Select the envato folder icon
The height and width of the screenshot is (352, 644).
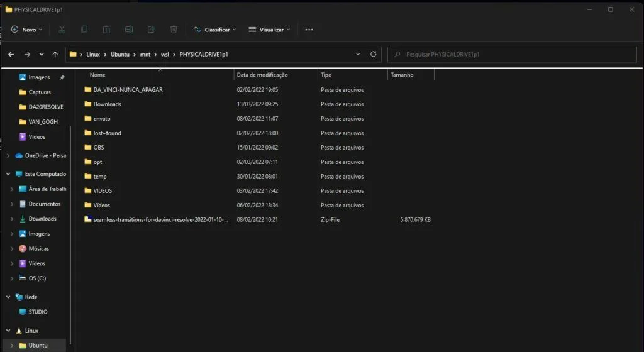tap(88, 118)
